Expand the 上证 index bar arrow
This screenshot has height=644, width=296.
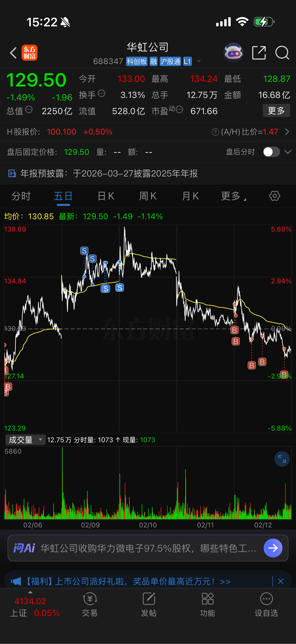[x=30, y=592]
